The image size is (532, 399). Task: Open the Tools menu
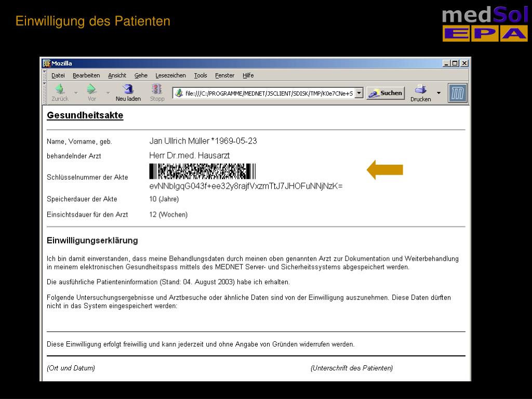click(201, 75)
